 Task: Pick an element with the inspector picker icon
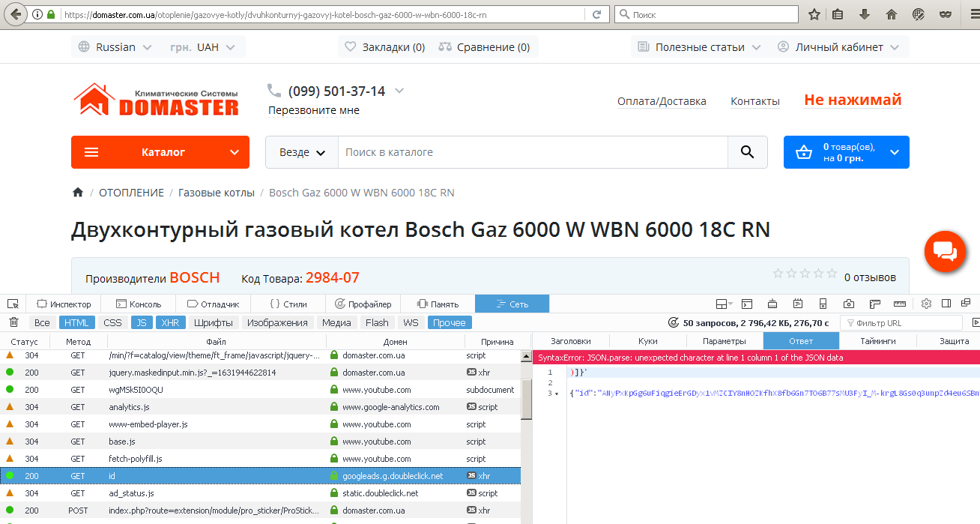[13, 304]
